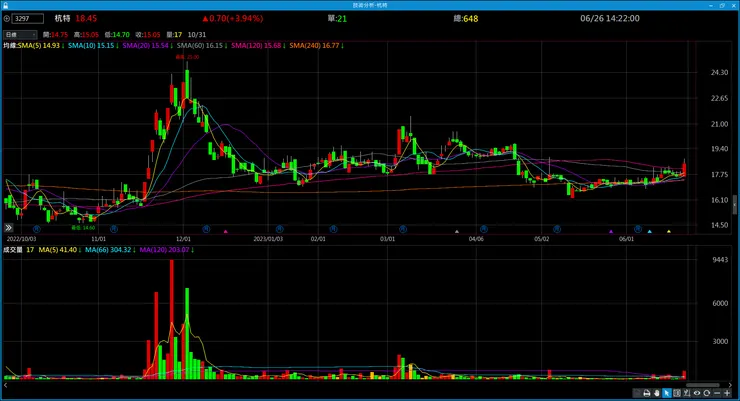
Task: Zoom out chart with minus icon
Action: pos(717,393)
